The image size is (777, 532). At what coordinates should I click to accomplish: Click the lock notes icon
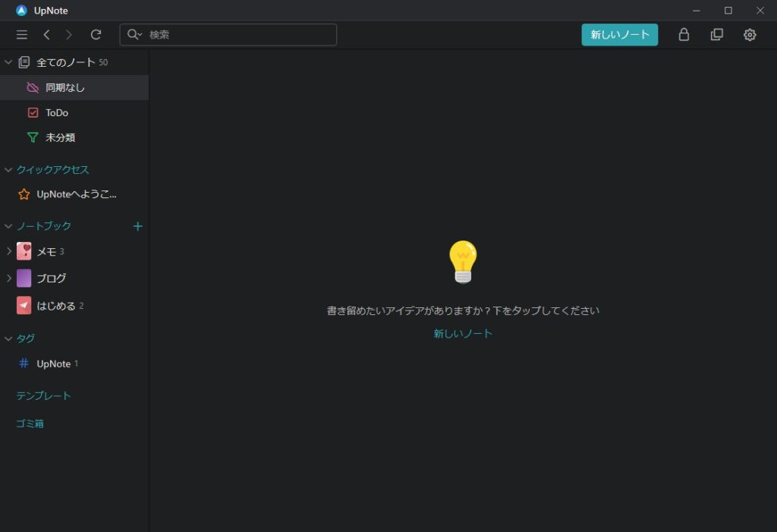coord(684,34)
